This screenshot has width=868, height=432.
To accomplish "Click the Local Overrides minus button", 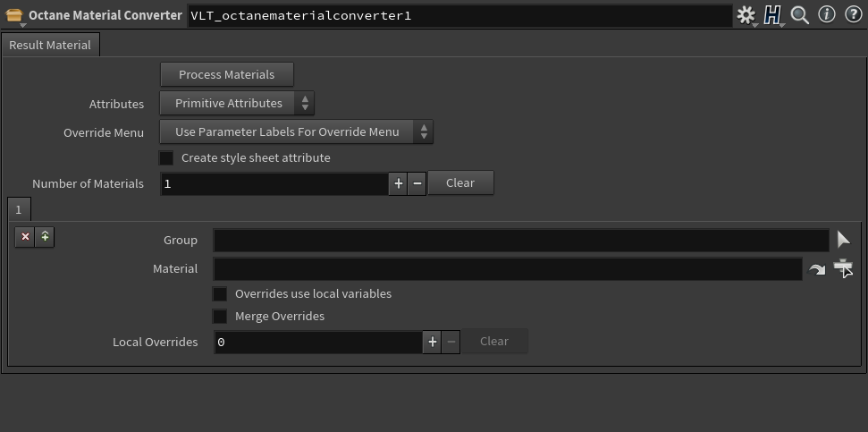I will tap(451, 343).
